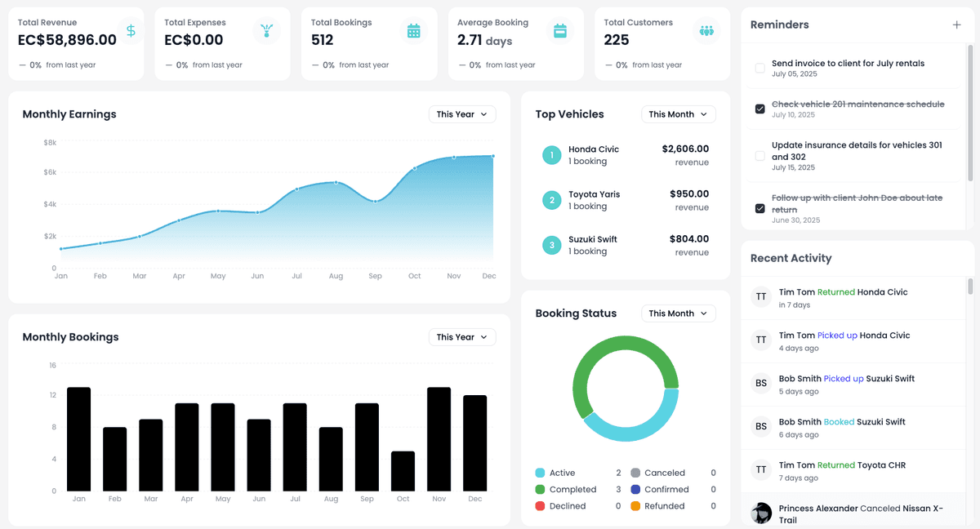
Task: Click the dollar sign Total Revenue icon
Action: click(x=131, y=31)
